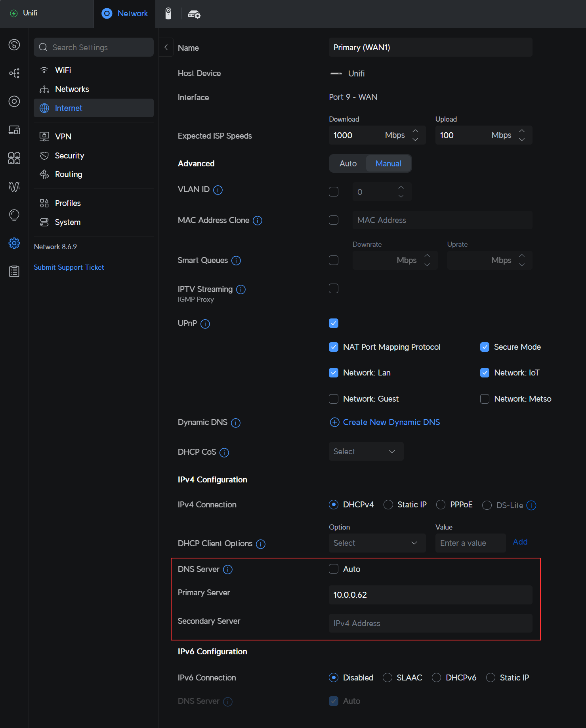
Task: Collapse panel with the back chevron
Action: click(166, 48)
